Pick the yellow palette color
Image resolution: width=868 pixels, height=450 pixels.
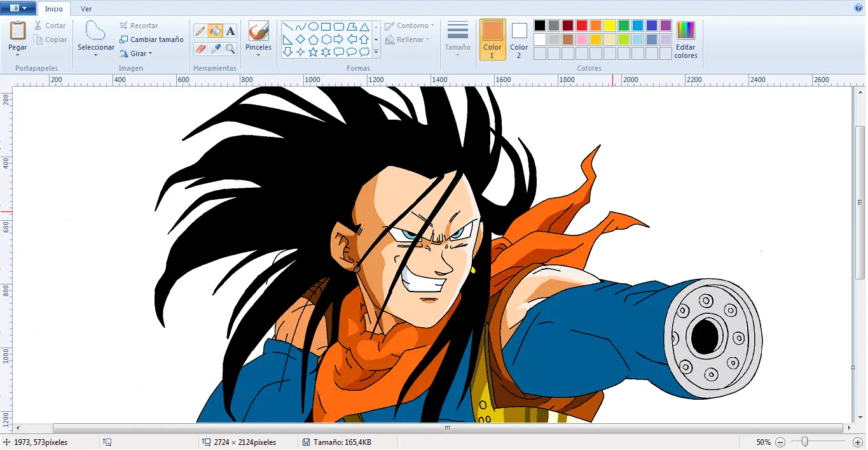[609, 25]
